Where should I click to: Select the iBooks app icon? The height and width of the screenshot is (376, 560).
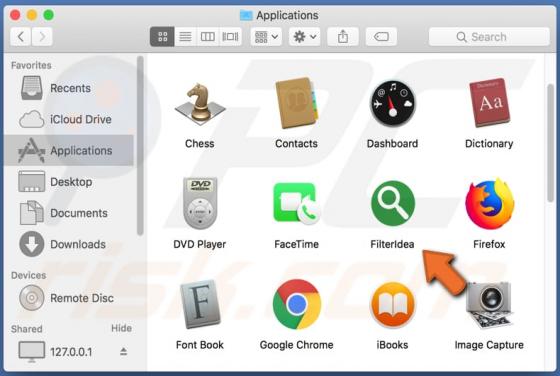[392, 305]
